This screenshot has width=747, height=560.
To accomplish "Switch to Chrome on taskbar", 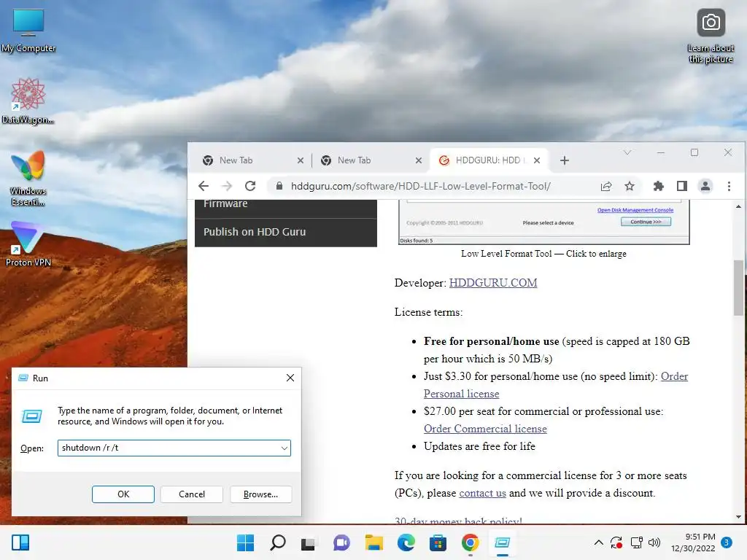I will pos(471,542).
